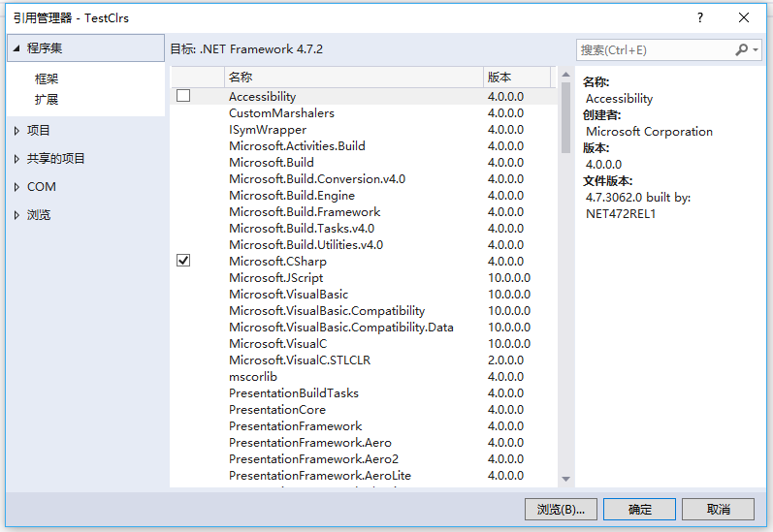Click the scrollbar up arrow
Viewport: 773px width, 532px height.
point(566,75)
